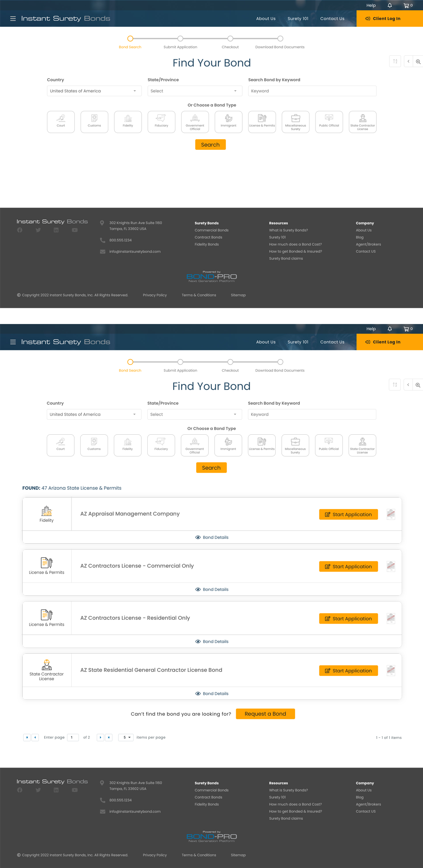
Task: Focus Keyword field on page without results
Action: [x=312, y=91]
